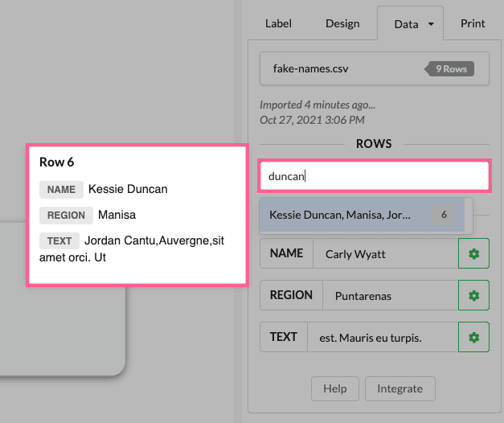Click the Jordan Cantu text in preview
504x423 pixels.
click(132, 248)
